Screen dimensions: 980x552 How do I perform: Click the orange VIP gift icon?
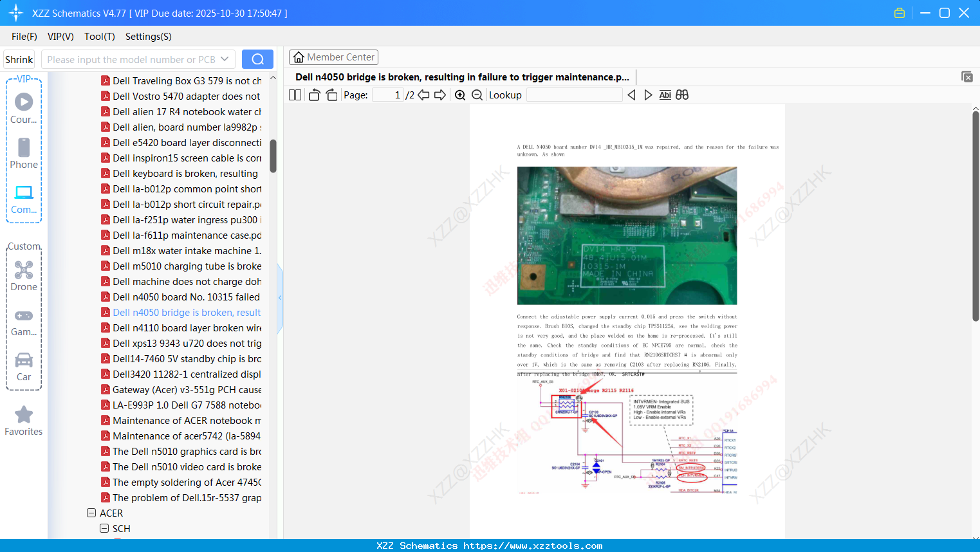point(900,13)
